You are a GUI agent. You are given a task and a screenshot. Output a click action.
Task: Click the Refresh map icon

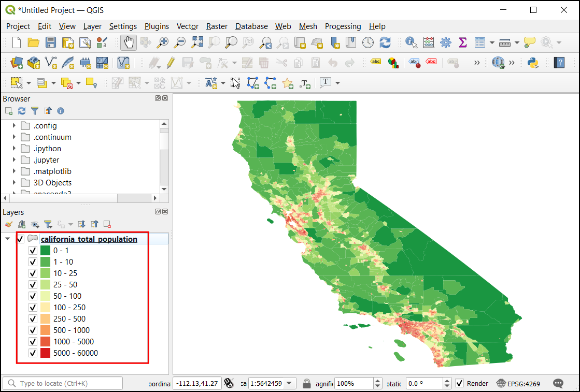click(x=385, y=42)
